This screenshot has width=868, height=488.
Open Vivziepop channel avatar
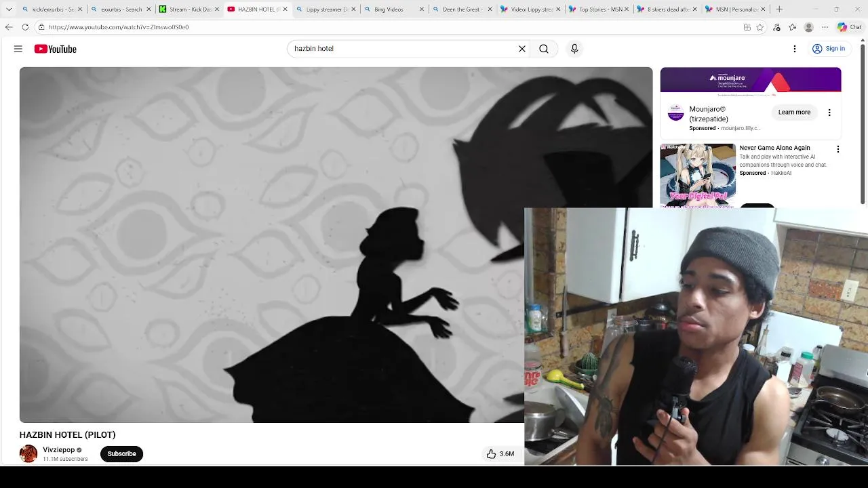[28, 453]
